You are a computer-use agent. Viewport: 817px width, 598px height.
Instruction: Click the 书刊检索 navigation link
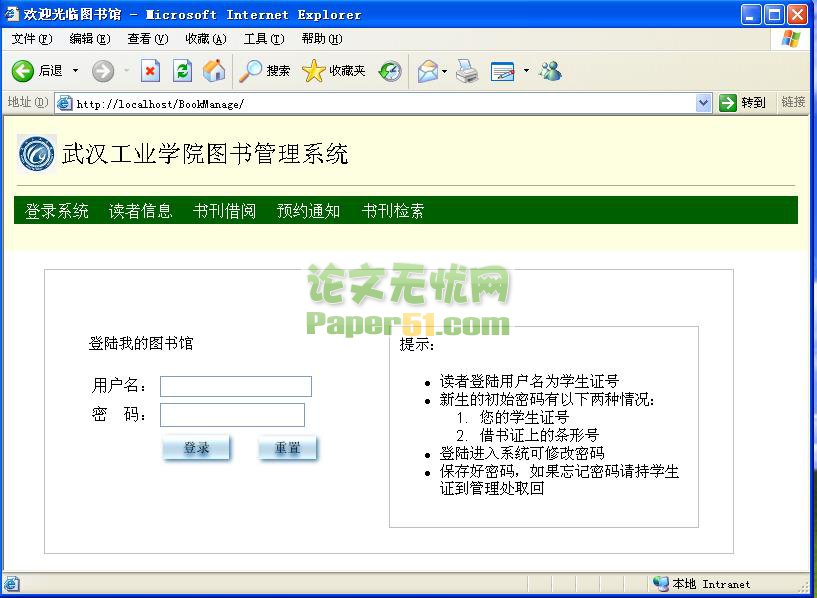[393, 210]
